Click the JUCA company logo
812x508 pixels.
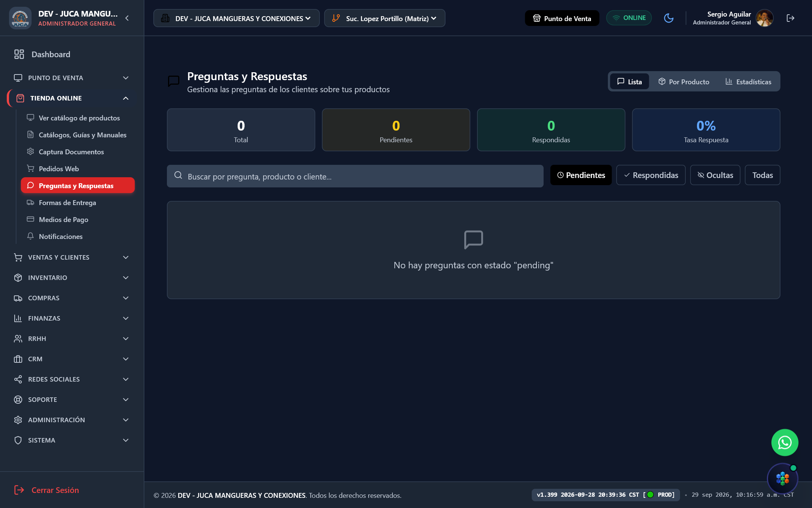point(20,18)
